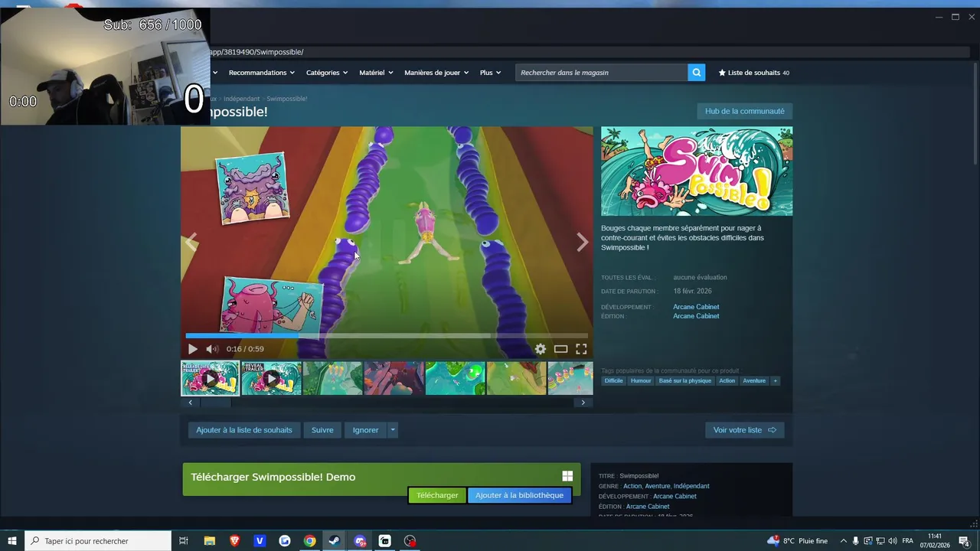Open the Windows Start menu
The image size is (980, 551).
click(x=12, y=541)
